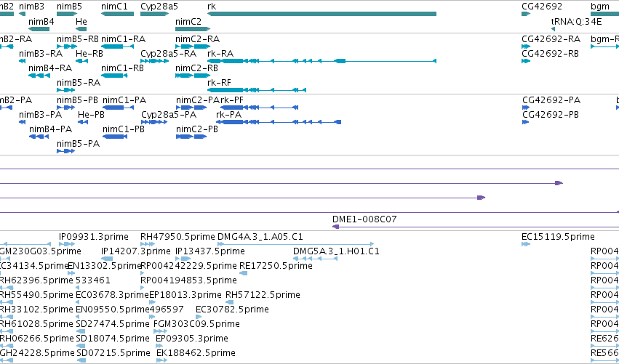
Task: Select the nimB5-PB protein label
Action: (77, 100)
